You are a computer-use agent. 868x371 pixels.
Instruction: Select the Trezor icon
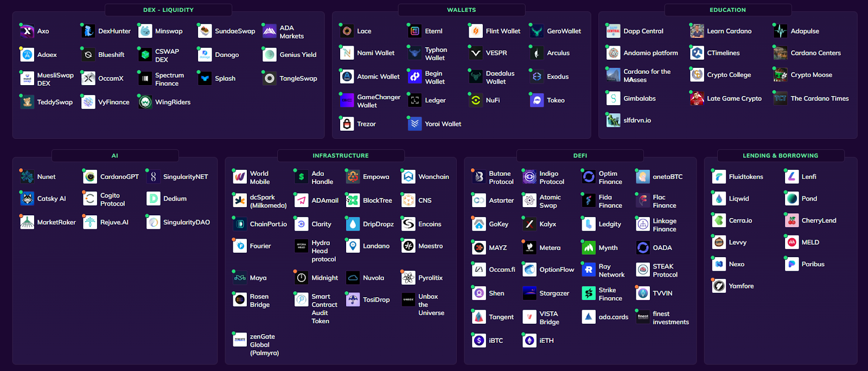click(347, 124)
